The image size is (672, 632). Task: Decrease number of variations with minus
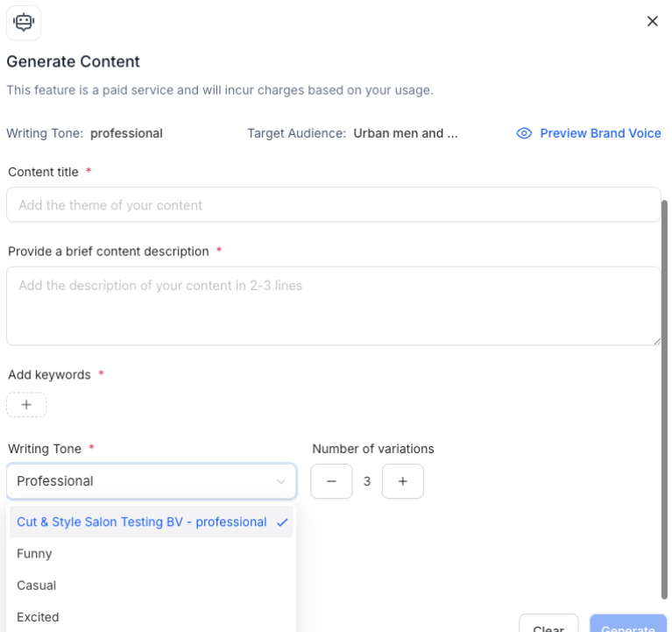tap(331, 481)
